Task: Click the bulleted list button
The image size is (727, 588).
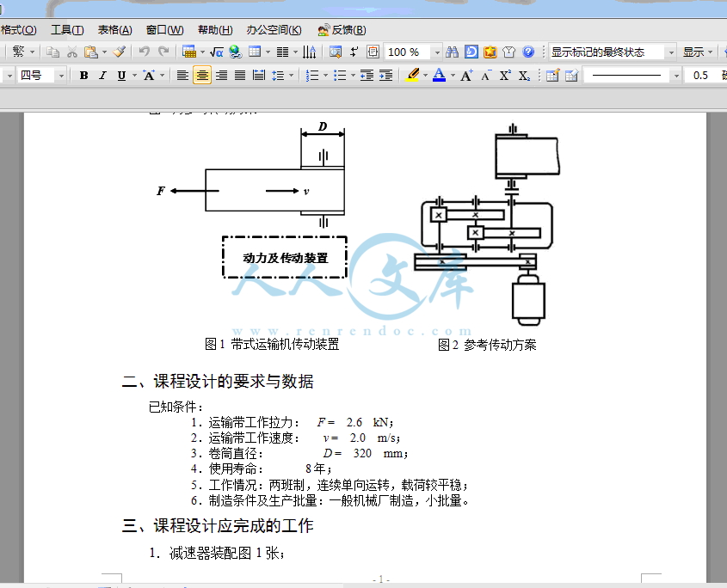Action: [340, 76]
